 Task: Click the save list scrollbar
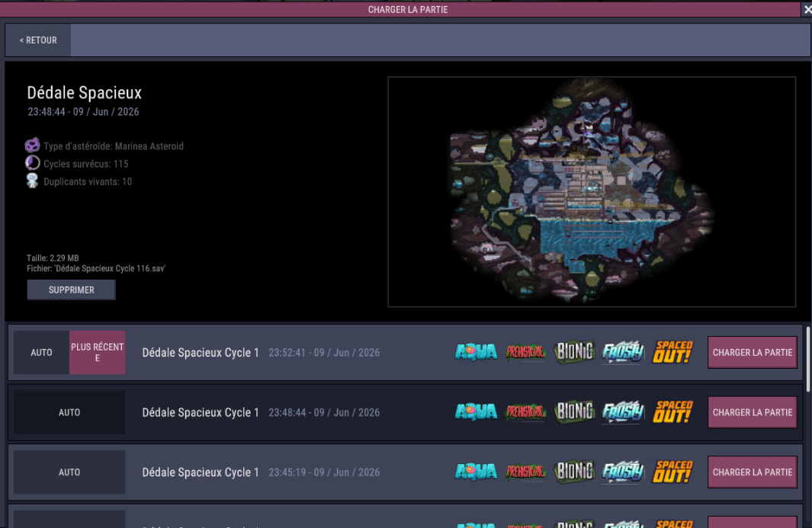point(808,358)
